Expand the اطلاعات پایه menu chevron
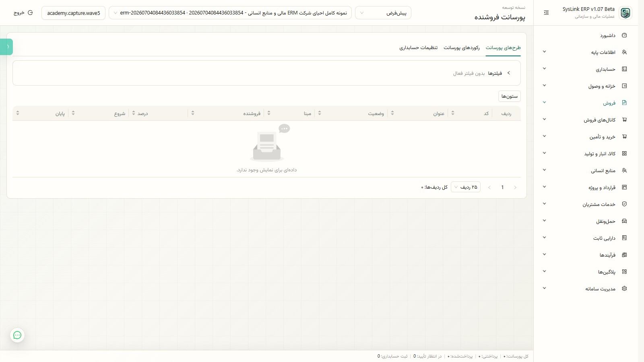 coord(544,52)
